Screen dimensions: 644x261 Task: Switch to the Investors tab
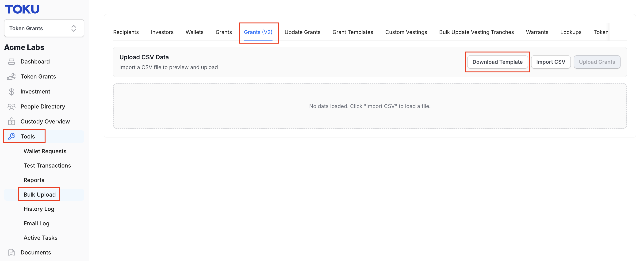tap(162, 32)
